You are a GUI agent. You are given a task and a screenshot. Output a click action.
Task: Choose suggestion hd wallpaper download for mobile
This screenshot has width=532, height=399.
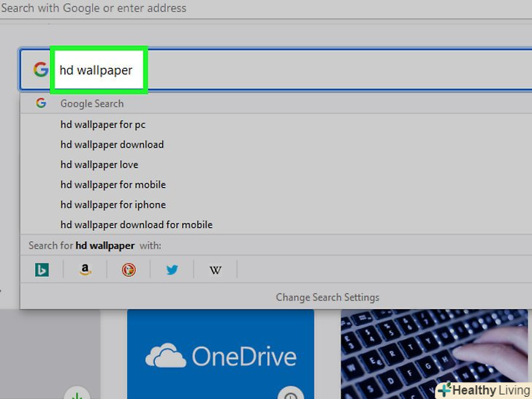275,224
